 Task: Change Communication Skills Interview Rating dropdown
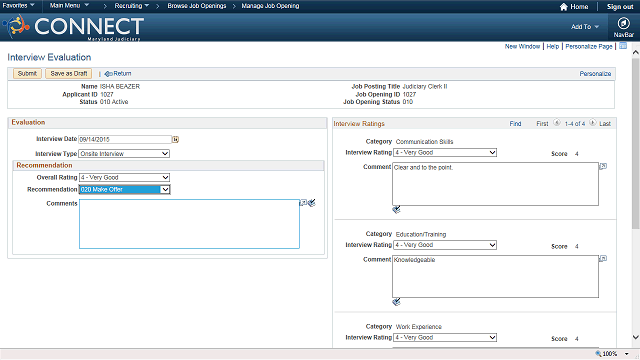coord(445,153)
